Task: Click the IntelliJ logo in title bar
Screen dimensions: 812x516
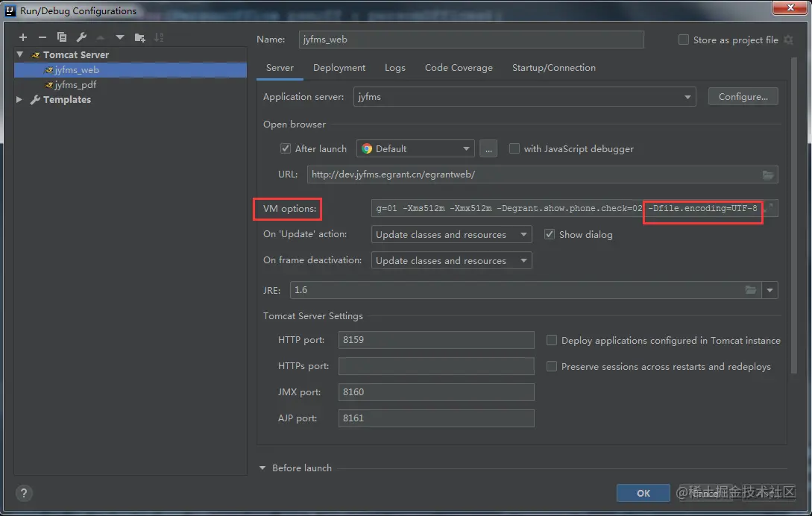Action: 10,10
